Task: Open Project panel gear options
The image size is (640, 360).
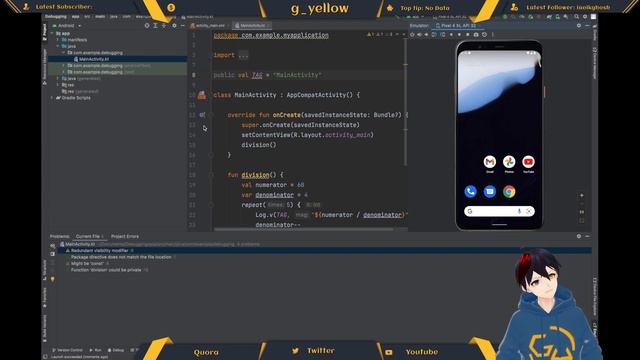Action: (174, 25)
